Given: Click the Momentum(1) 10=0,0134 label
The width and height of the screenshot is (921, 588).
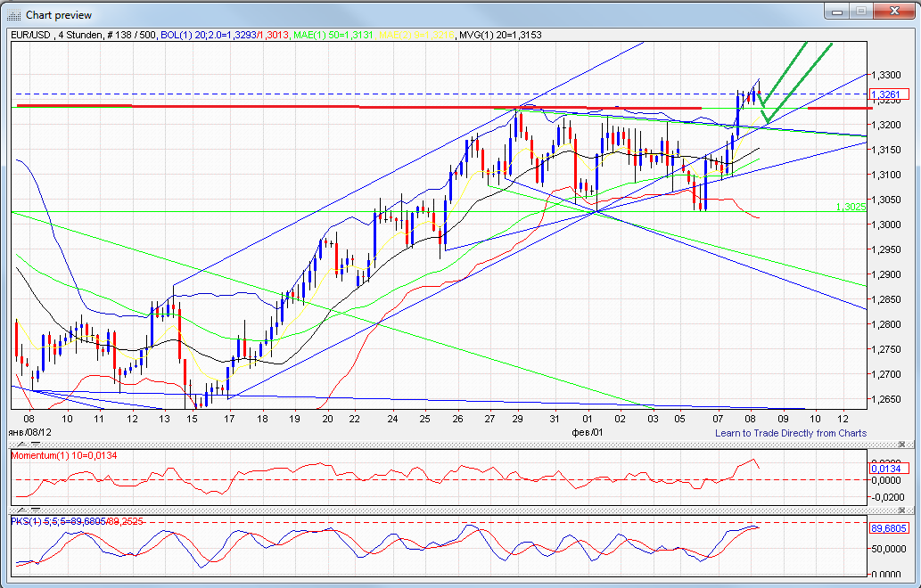Looking at the screenshot, I should click(62, 456).
